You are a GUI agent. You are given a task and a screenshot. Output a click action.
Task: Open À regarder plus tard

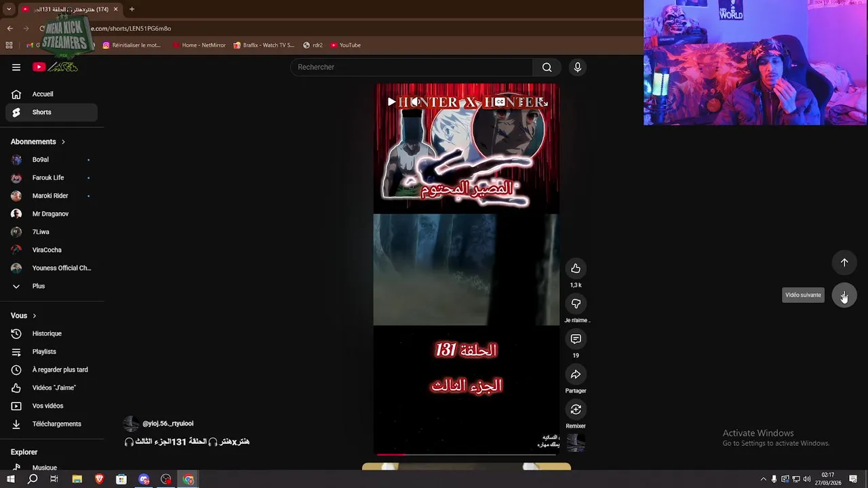click(x=52, y=370)
